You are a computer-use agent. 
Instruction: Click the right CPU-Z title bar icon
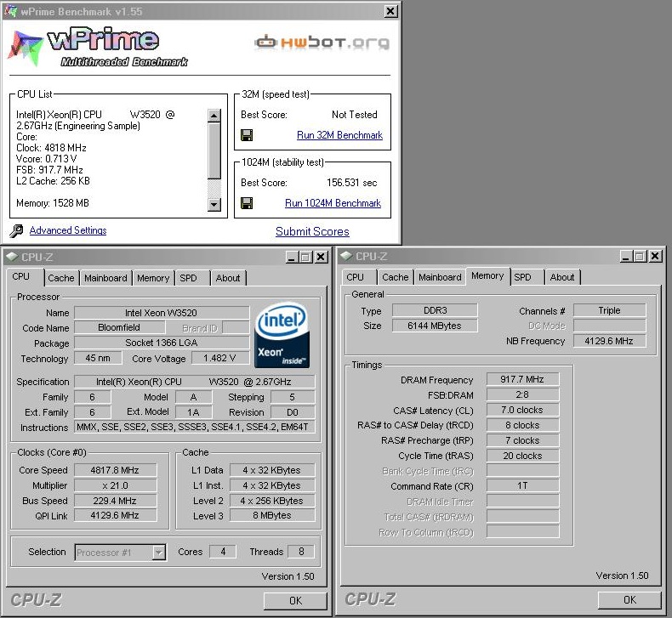(346, 256)
